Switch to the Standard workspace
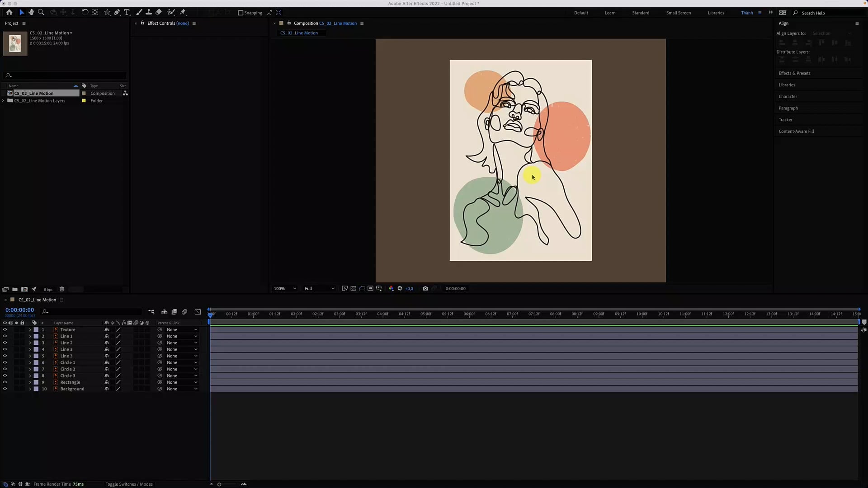Viewport: 868px width, 488px height. click(641, 13)
